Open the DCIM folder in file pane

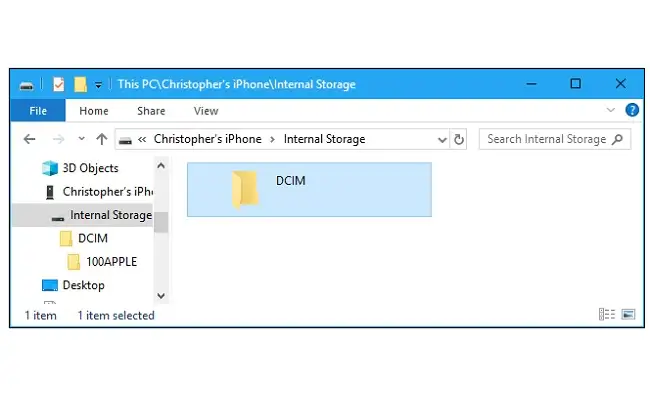246,189
